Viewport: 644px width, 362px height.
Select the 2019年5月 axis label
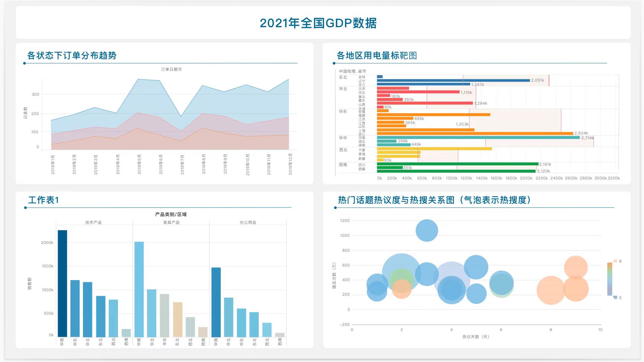(139, 164)
